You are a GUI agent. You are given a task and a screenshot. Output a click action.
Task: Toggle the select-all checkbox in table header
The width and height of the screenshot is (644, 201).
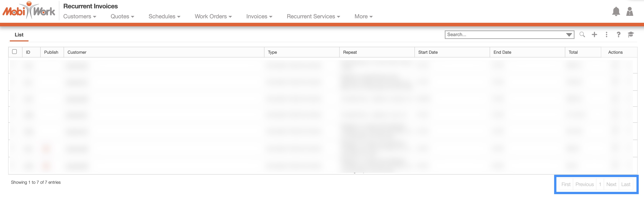click(x=14, y=52)
